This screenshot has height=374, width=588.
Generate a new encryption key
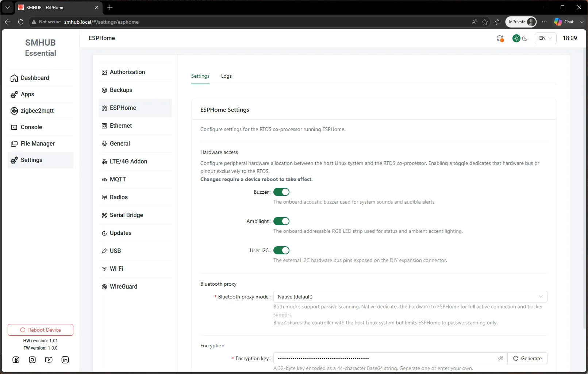click(527, 358)
